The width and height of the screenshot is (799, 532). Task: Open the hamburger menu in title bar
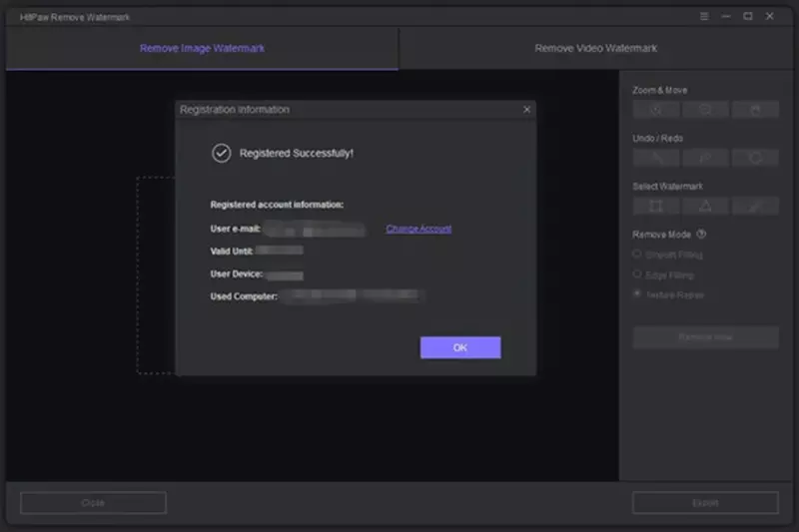pyautogui.click(x=704, y=16)
